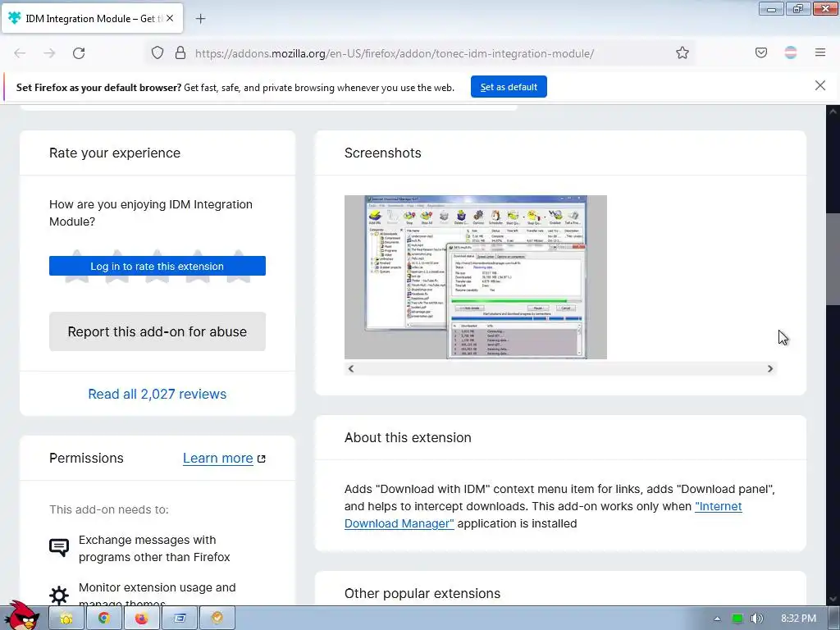
Task: Log in to rate this extension
Action: pyautogui.click(x=157, y=267)
